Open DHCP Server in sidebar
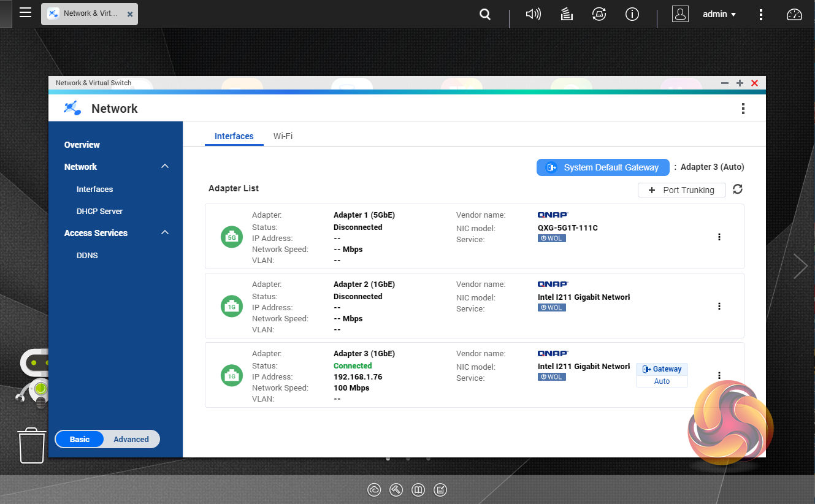Screen dimensions: 815x504 point(99,211)
